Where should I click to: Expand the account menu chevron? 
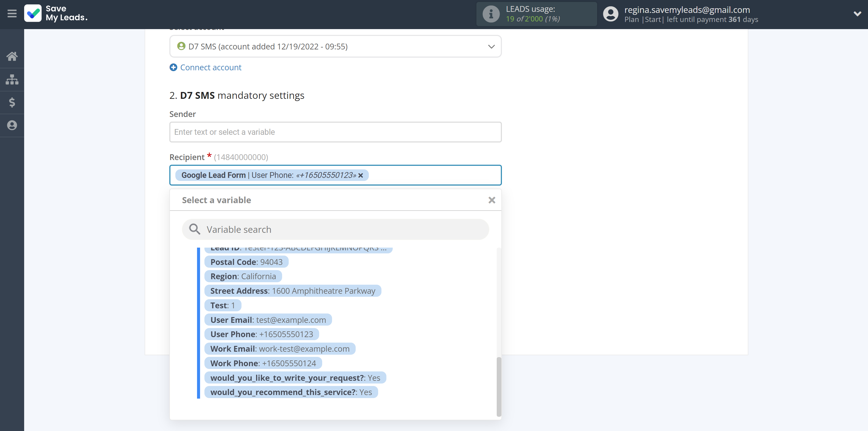(857, 14)
